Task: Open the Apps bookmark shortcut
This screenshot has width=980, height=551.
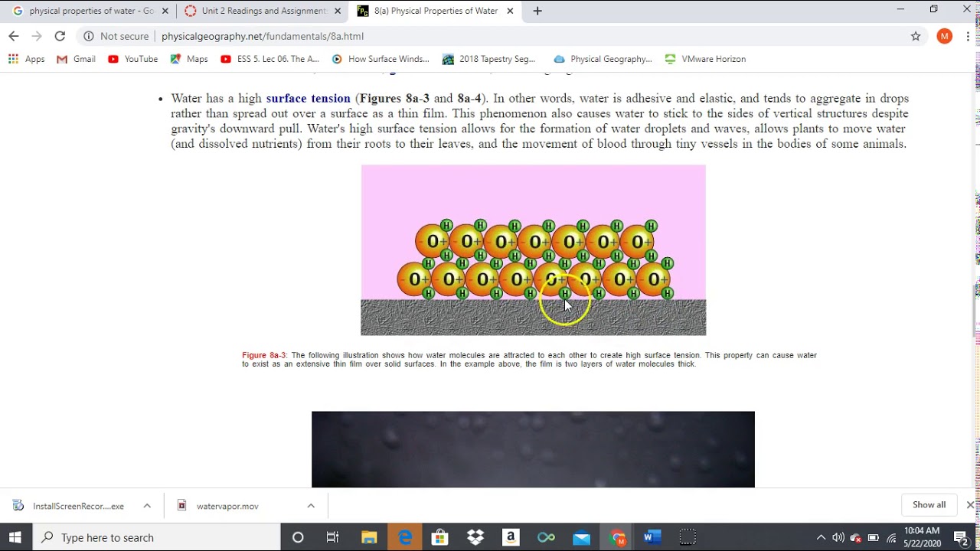Action: pyautogui.click(x=27, y=59)
